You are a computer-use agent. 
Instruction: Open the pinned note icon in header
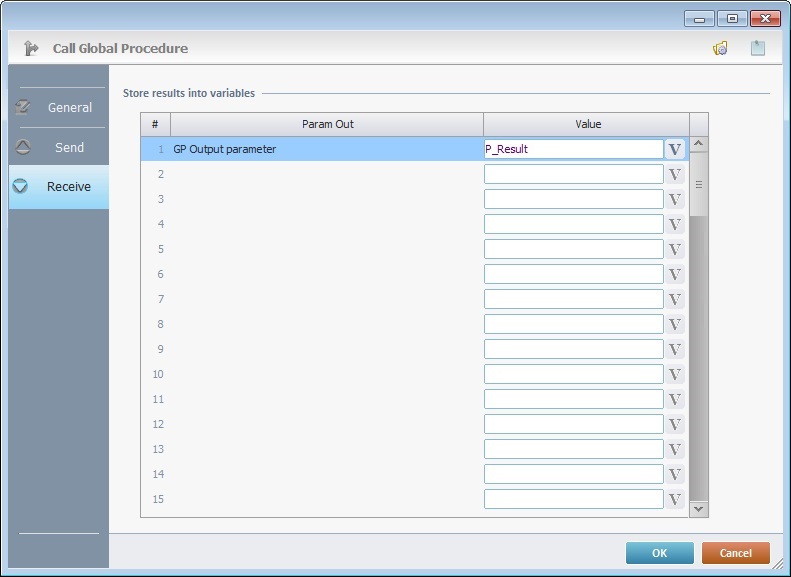pos(758,48)
